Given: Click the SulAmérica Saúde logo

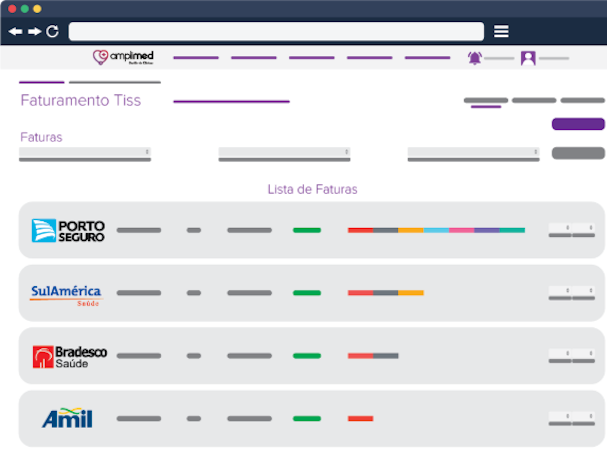Looking at the screenshot, I should click(x=66, y=295).
